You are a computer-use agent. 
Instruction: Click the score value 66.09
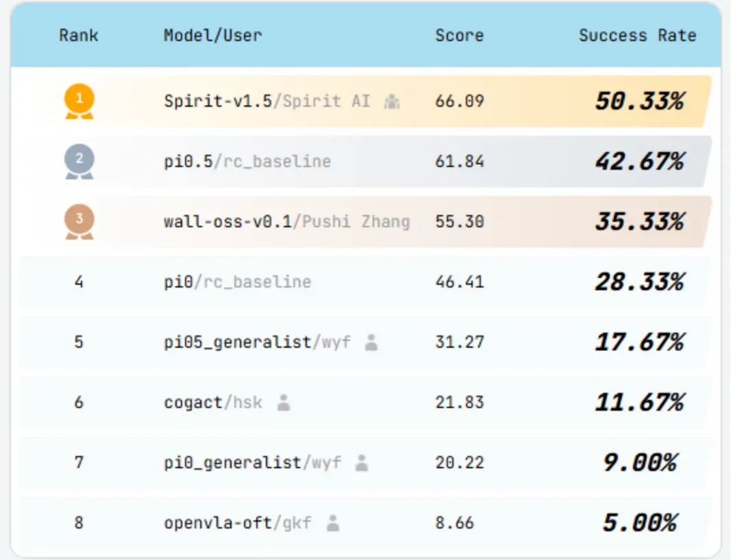tap(460, 101)
